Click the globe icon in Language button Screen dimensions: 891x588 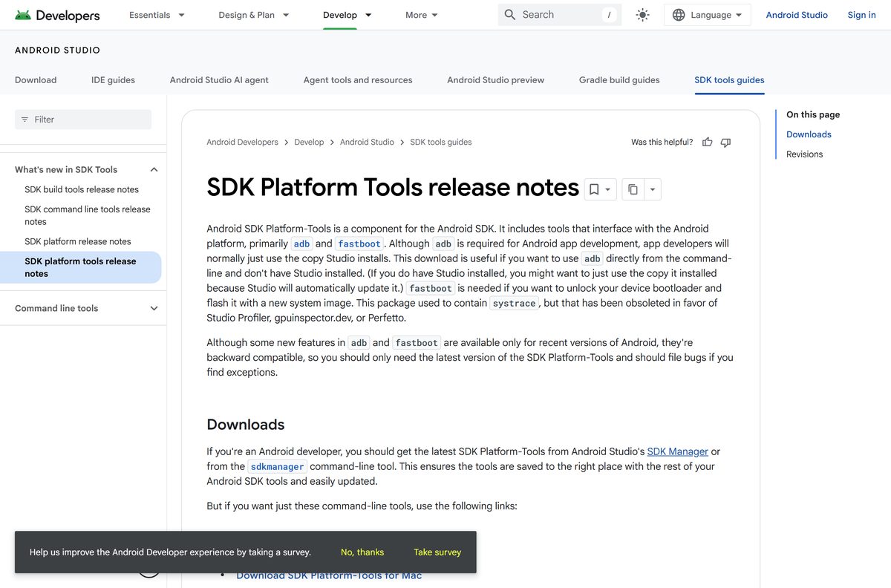click(679, 15)
